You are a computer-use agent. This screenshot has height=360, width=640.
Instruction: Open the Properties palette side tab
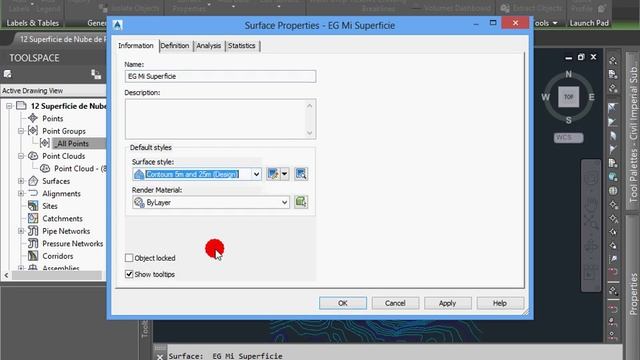coord(633,294)
